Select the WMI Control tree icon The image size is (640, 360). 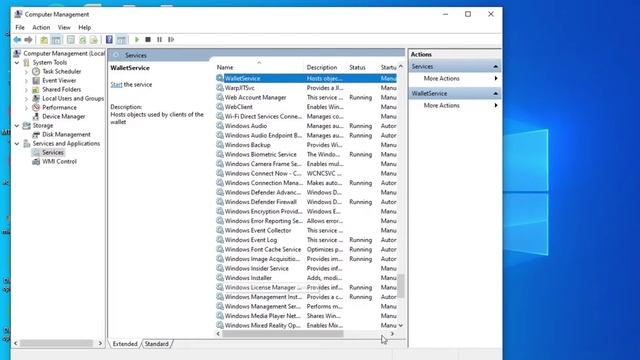[36, 161]
